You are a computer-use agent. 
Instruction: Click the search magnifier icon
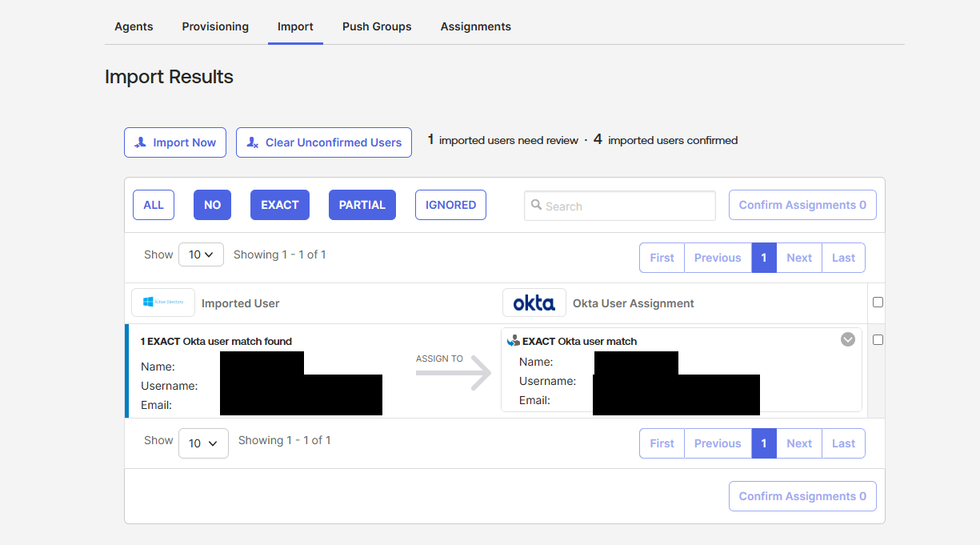536,205
